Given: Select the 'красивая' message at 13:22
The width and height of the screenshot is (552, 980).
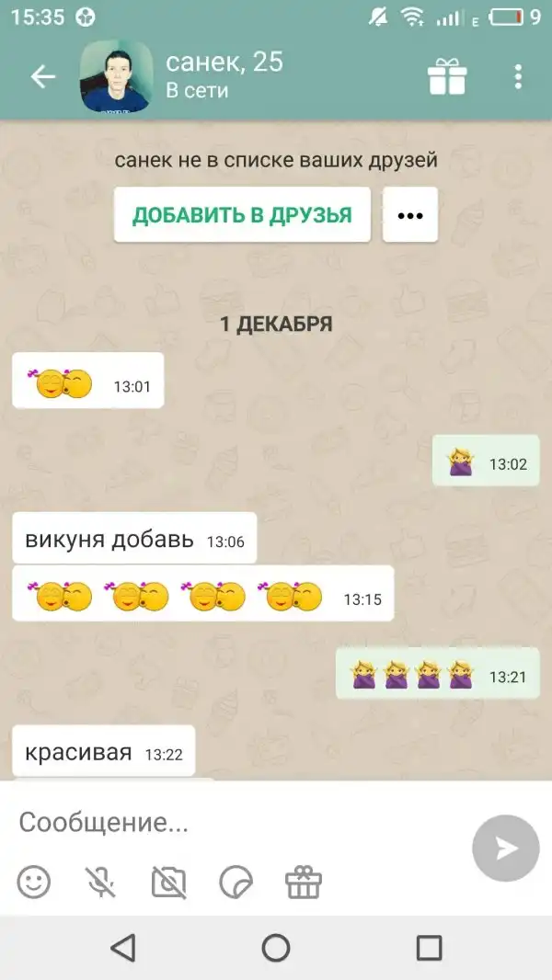Looking at the screenshot, I should click(104, 750).
